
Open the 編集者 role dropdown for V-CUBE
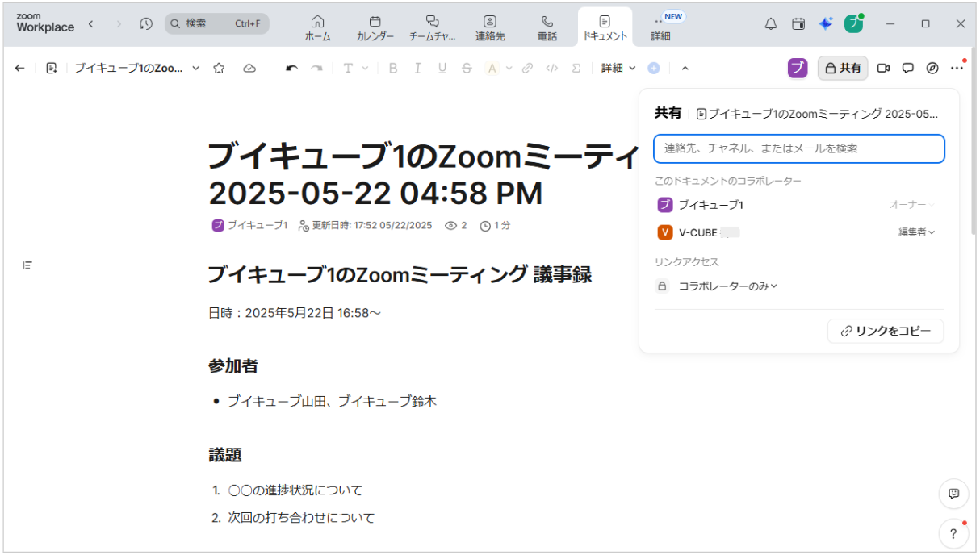(x=917, y=232)
